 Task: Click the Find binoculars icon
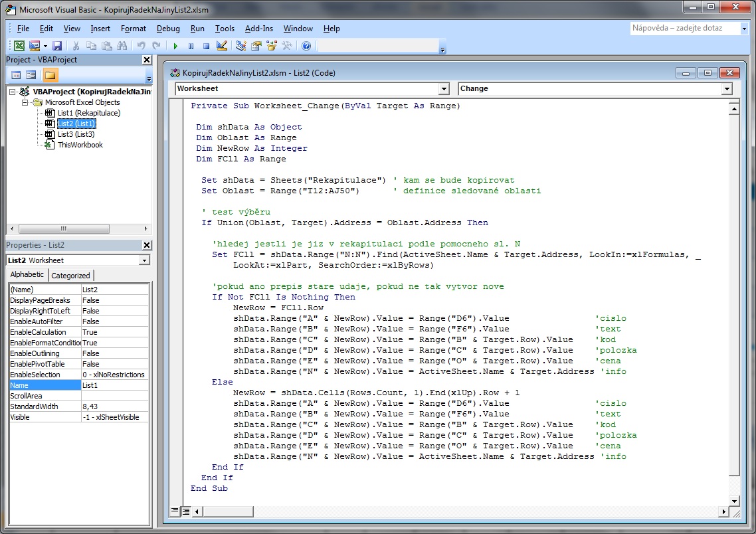coord(122,46)
